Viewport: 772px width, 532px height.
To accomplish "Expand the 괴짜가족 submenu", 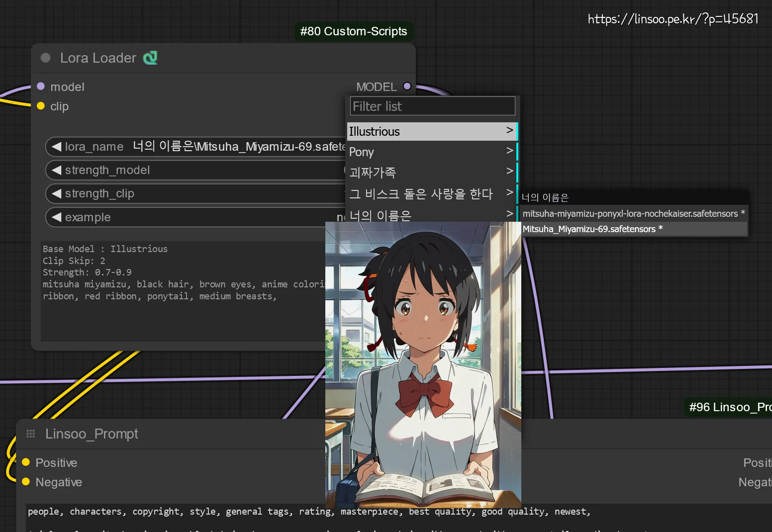I will (x=432, y=172).
